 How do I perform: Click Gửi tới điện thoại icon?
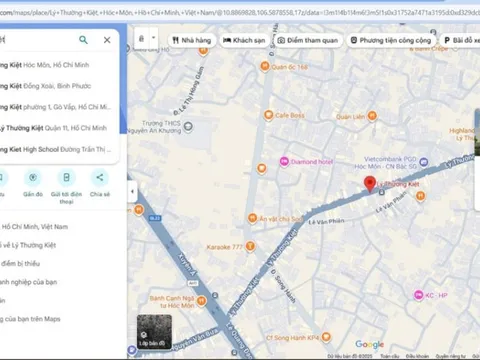[x=66, y=178]
